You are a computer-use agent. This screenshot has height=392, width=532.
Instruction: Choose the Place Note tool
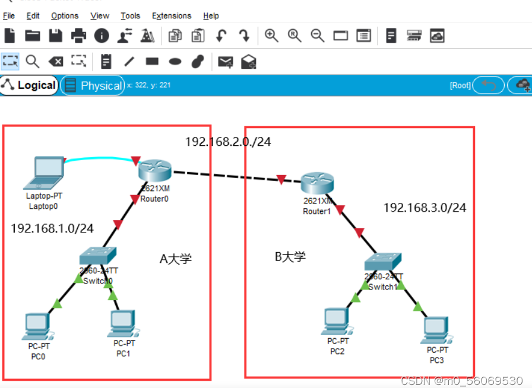pyautogui.click(x=106, y=61)
